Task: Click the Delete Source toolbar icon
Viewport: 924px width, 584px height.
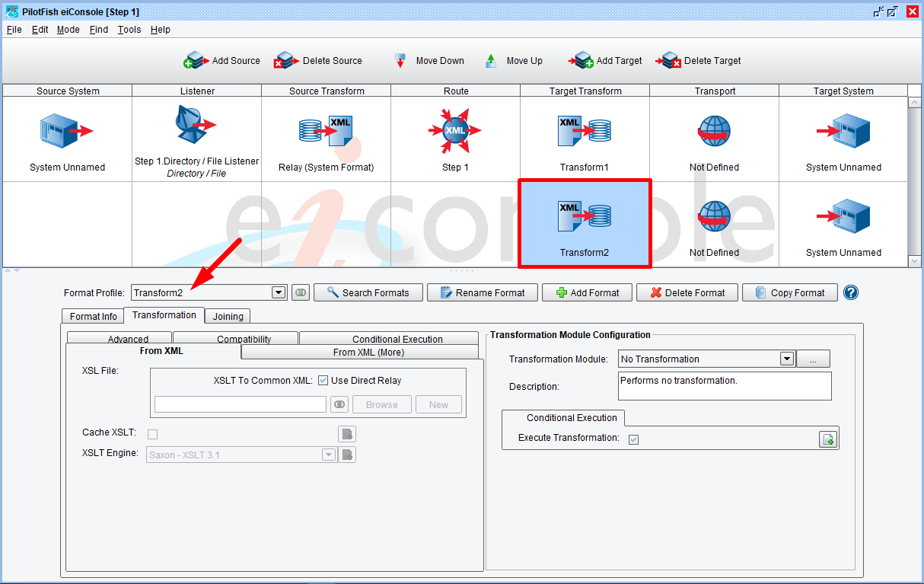Action: coord(287,60)
